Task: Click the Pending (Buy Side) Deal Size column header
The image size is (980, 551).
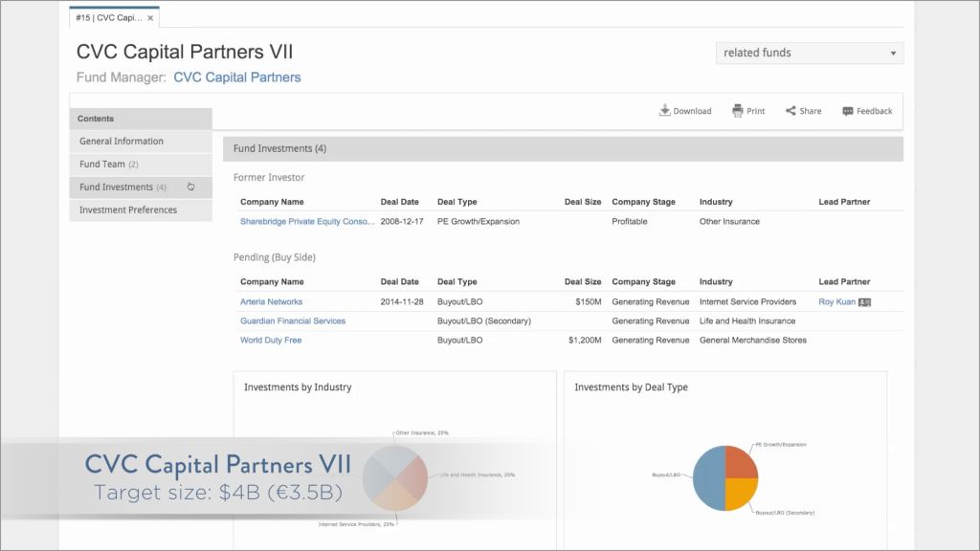Action: click(583, 282)
